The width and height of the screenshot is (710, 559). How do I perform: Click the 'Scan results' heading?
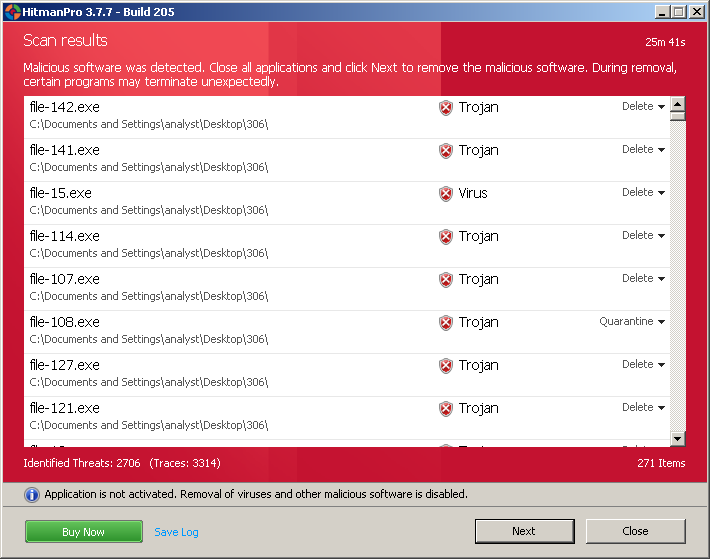pyautogui.click(x=66, y=41)
